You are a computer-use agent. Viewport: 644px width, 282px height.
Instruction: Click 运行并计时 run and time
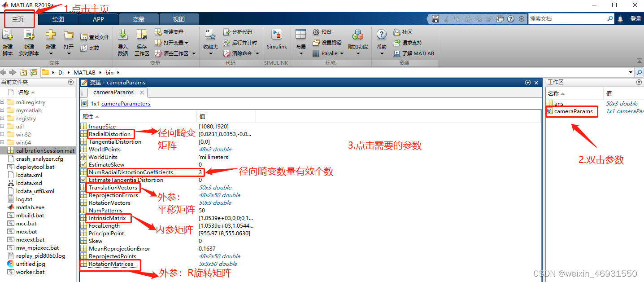tap(240, 43)
